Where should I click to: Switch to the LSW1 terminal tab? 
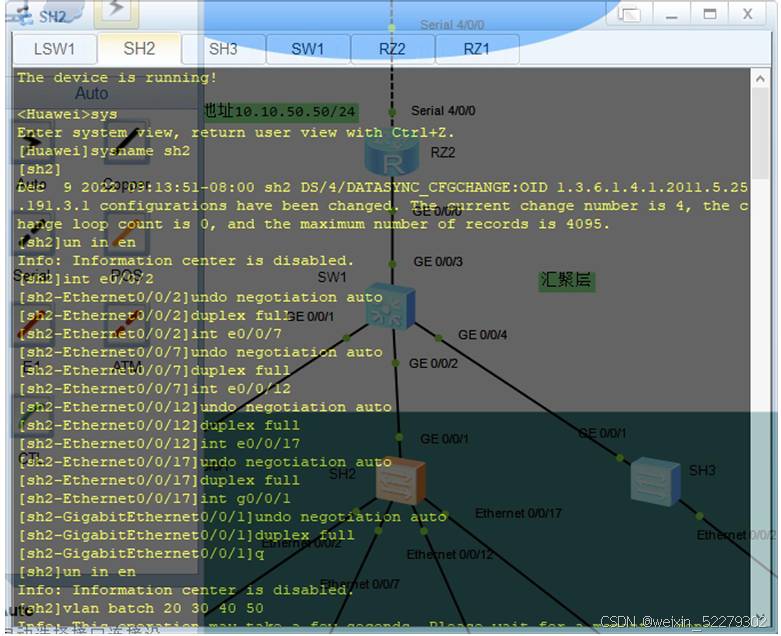pos(54,49)
